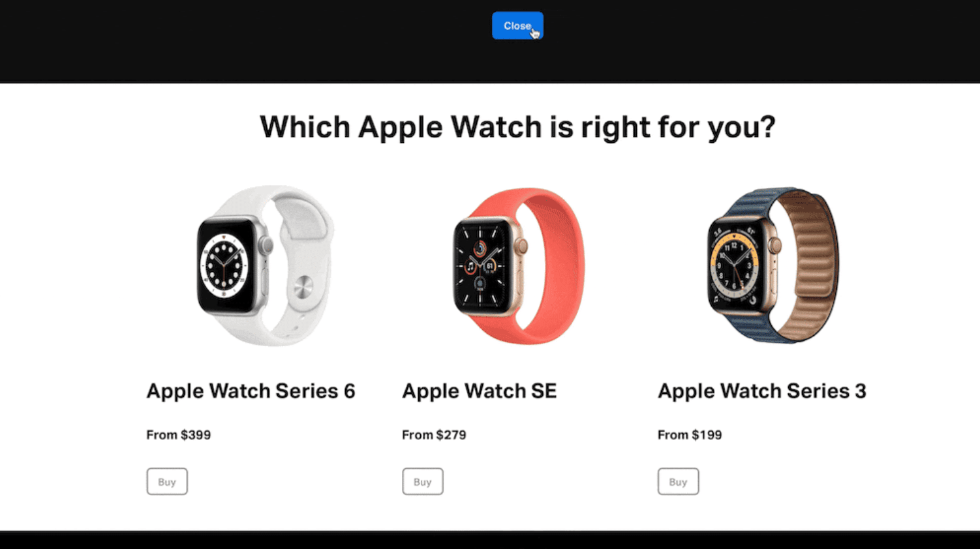Select the Apple Watch Series 6 title
This screenshot has height=549, width=980.
251,391
